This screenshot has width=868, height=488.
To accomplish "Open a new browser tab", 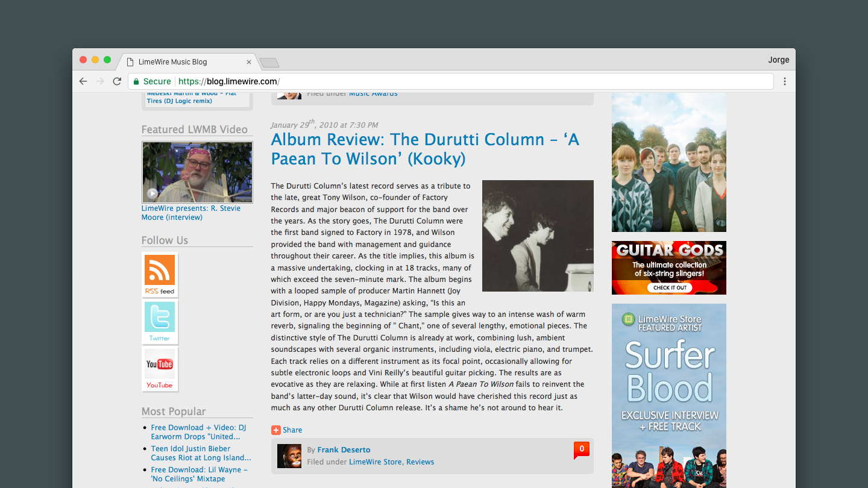I will coord(269,63).
